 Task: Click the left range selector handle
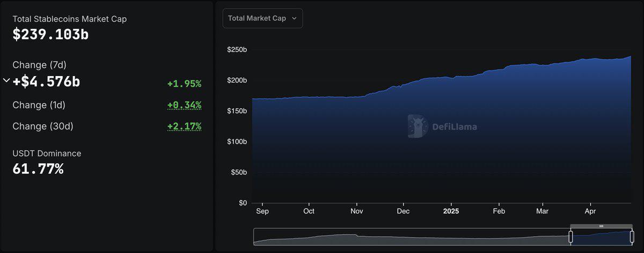point(571,236)
